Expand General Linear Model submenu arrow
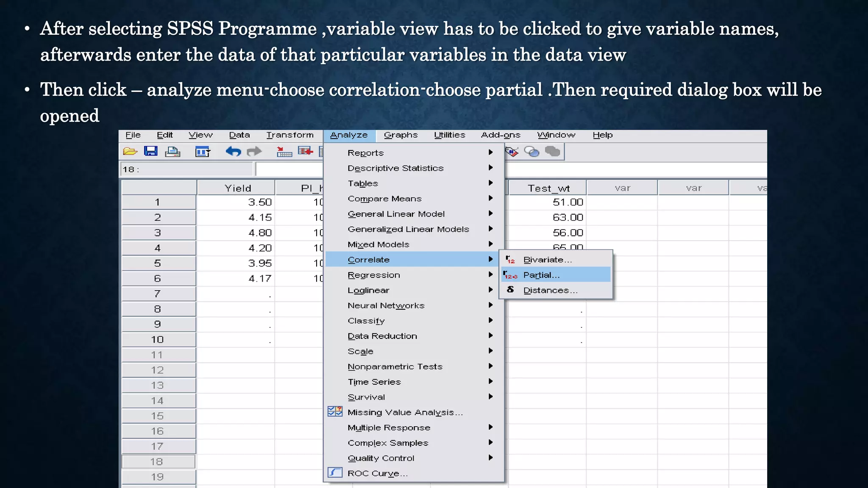 490,213
